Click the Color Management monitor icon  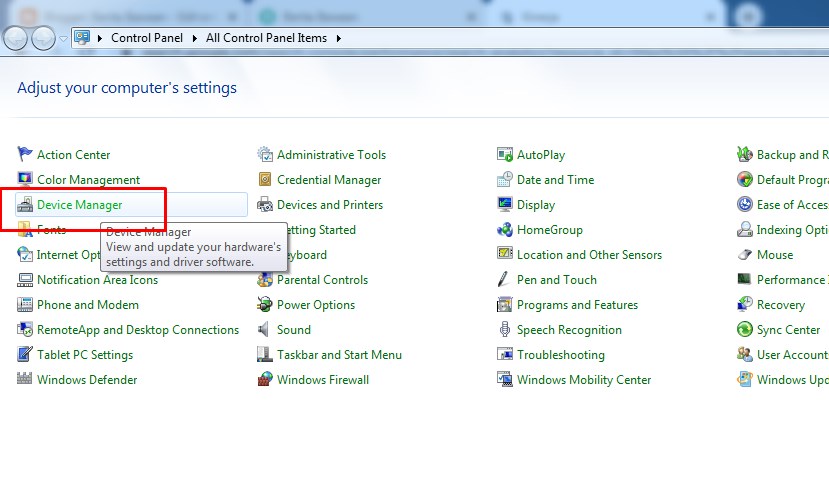click(x=24, y=179)
